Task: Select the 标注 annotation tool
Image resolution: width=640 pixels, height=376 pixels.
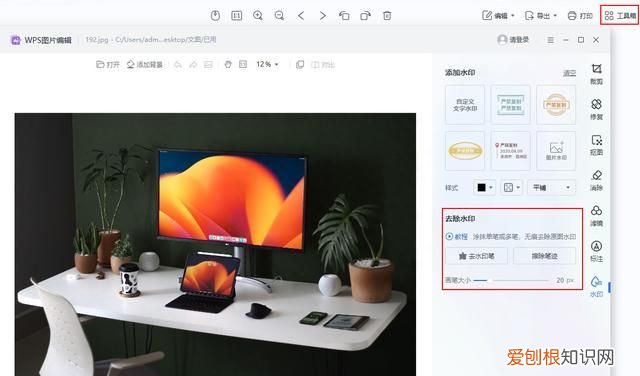Action: click(596, 251)
